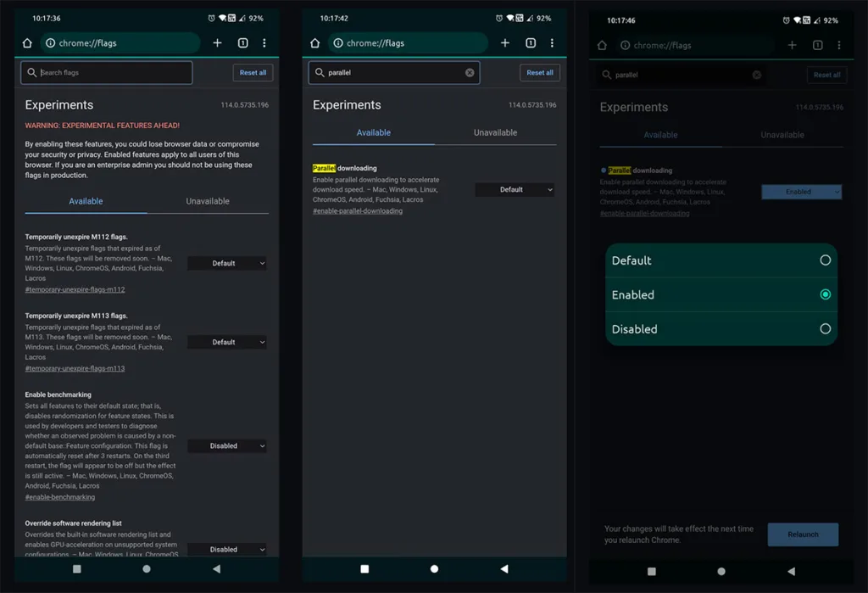868x593 pixels.
Task: Open new tab with plus icon in middle screen
Action: 505,42
